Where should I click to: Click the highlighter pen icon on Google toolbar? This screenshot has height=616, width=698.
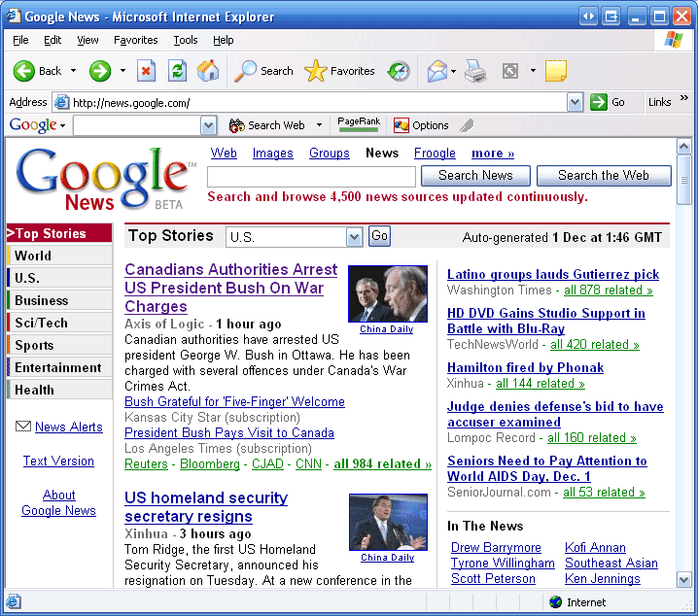[467, 126]
